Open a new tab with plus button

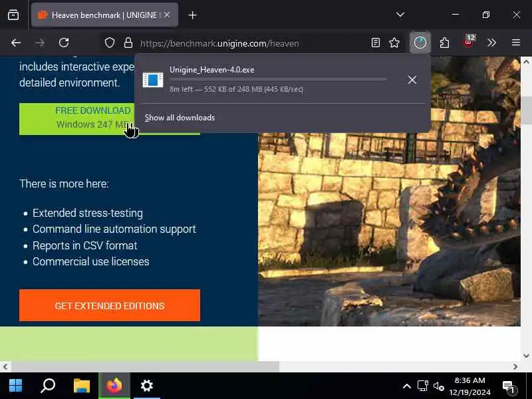pyautogui.click(x=192, y=15)
